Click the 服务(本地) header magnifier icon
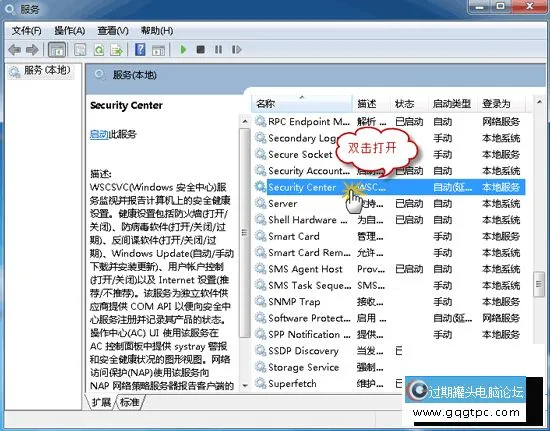550x431 pixels. click(x=100, y=74)
